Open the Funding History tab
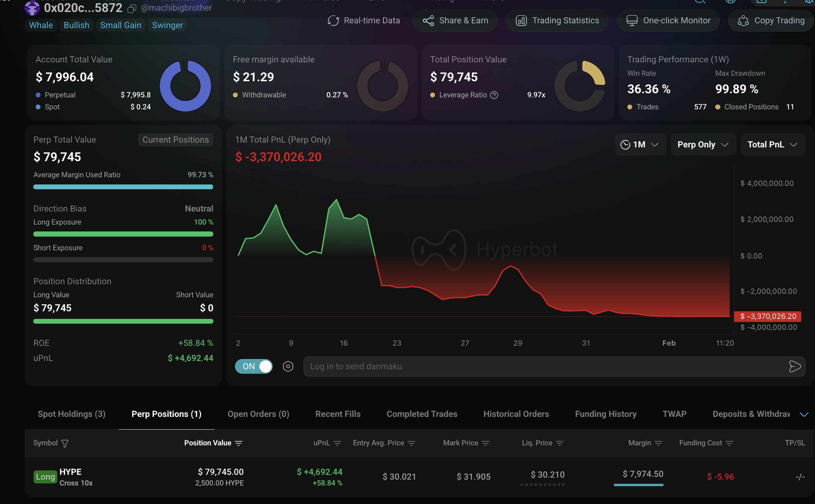Viewport: 815px width, 504px height. coord(605,414)
